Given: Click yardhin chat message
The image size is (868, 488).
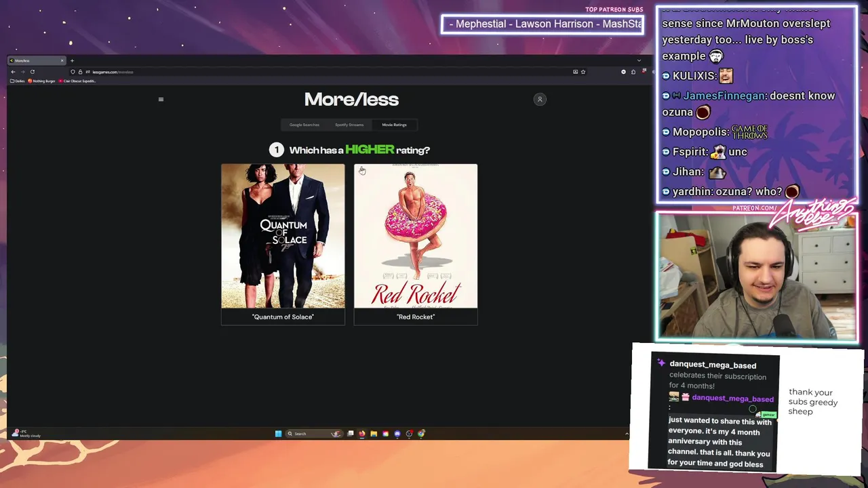Looking at the screenshot, I should point(732,192).
